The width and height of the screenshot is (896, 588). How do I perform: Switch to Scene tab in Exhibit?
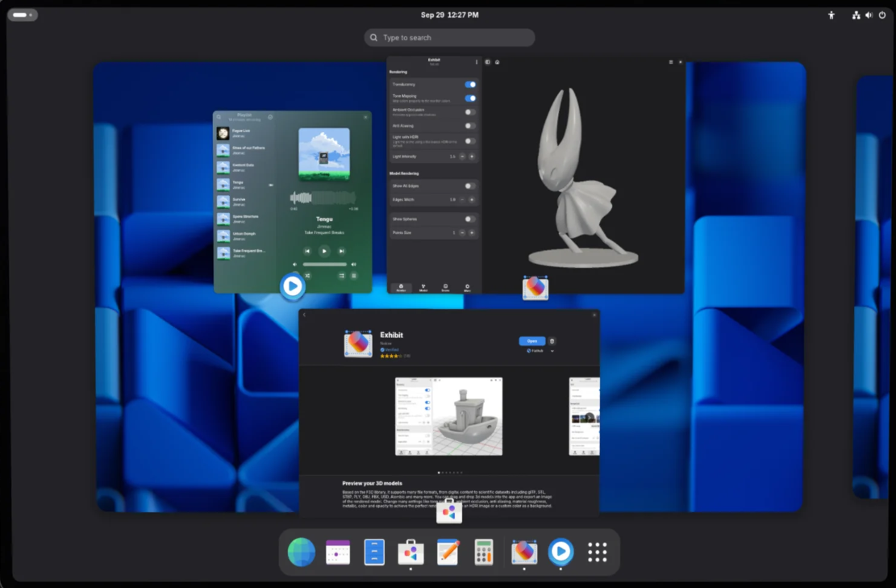pos(445,287)
